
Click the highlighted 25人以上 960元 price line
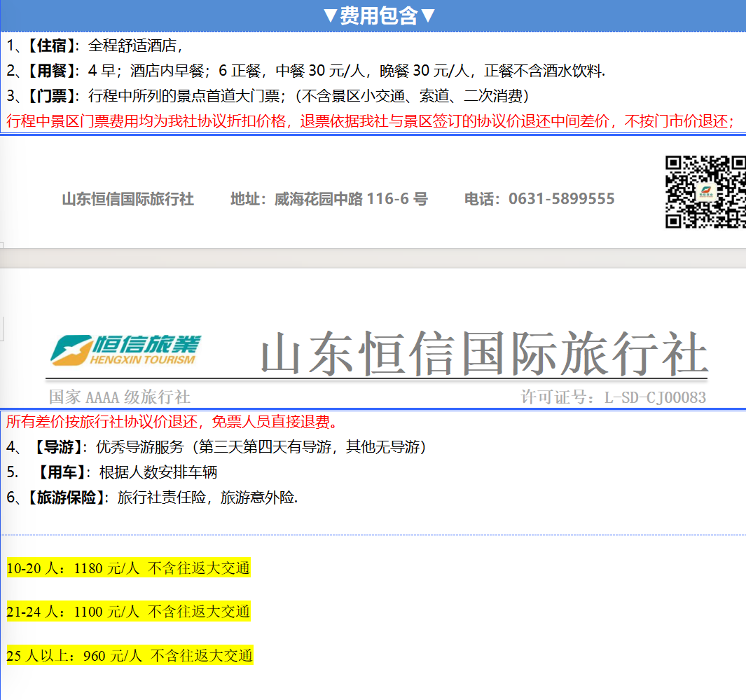click(x=130, y=656)
